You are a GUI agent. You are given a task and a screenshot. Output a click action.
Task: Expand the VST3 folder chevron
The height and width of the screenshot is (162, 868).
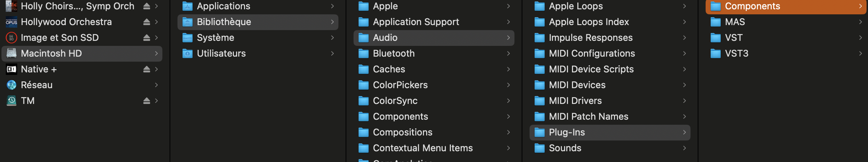point(860,53)
